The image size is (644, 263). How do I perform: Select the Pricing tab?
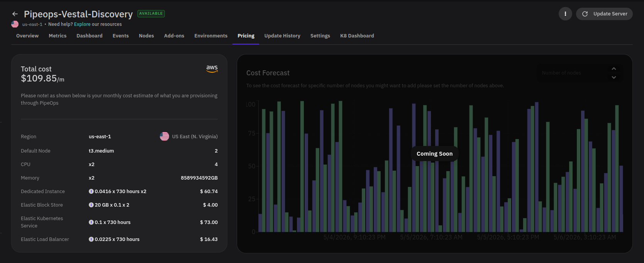(x=246, y=36)
